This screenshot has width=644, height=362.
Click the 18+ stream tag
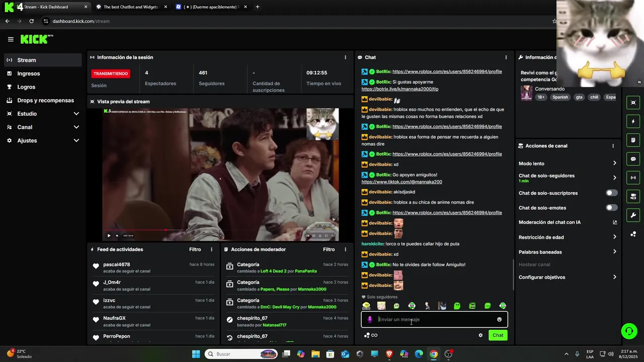541,97
